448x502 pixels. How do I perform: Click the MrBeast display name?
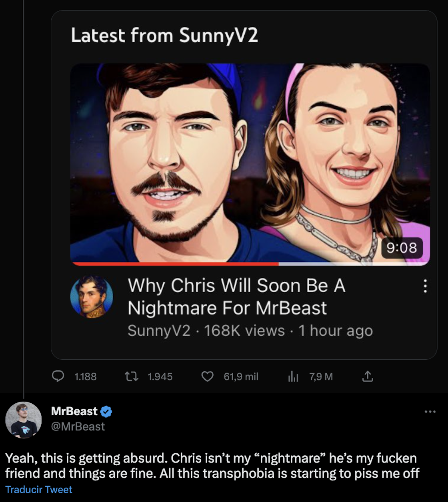[74, 411]
